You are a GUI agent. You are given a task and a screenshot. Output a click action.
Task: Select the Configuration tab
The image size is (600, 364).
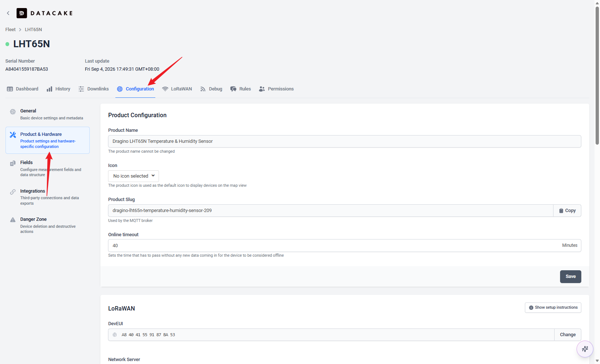(x=136, y=89)
